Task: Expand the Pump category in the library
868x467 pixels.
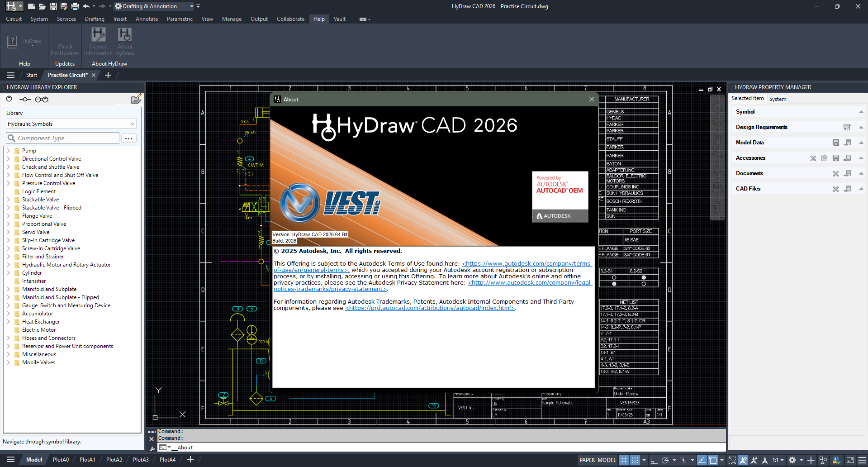Action: 9,150
